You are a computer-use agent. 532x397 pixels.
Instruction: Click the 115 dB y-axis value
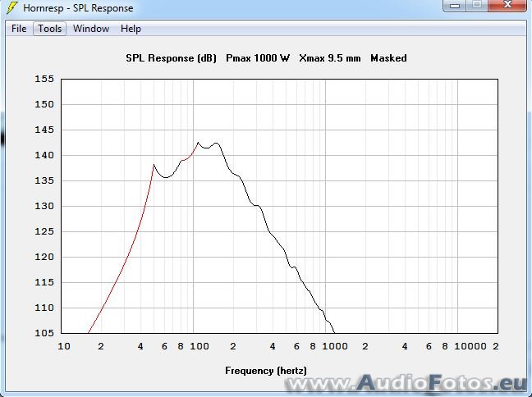click(44, 282)
